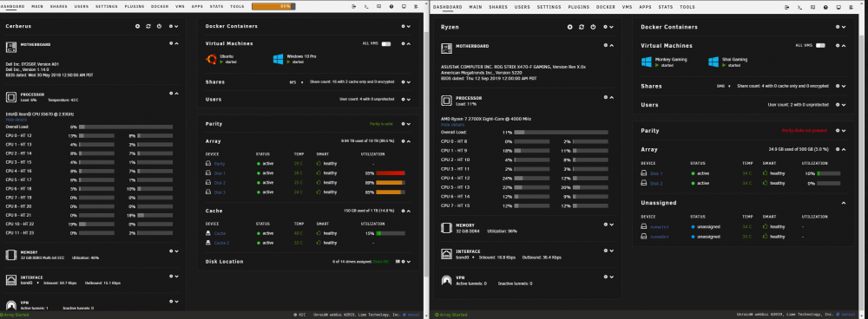Click Ryzen Parity disks not present text

coord(804,131)
